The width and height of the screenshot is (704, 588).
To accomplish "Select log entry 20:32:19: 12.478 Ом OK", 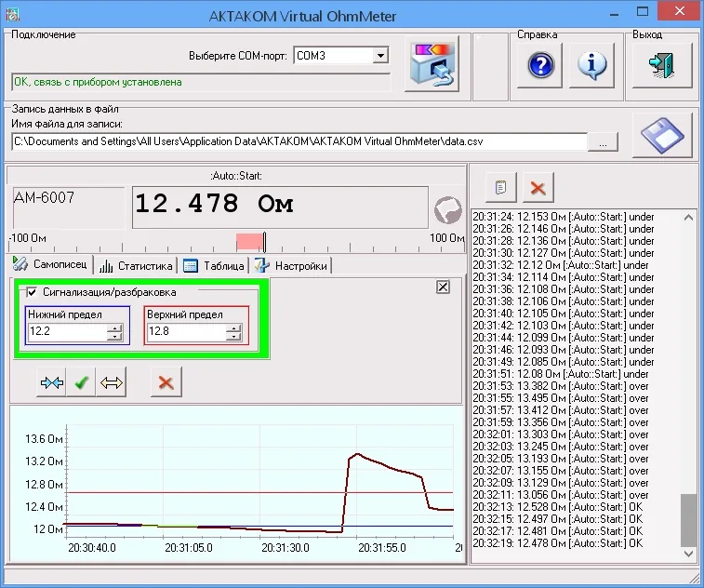I will [x=558, y=543].
